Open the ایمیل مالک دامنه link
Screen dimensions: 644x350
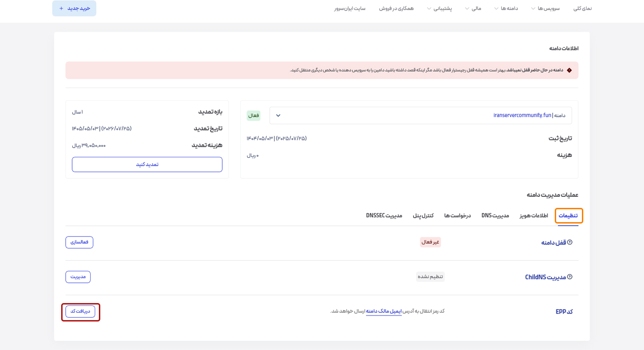[x=385, y=311]
